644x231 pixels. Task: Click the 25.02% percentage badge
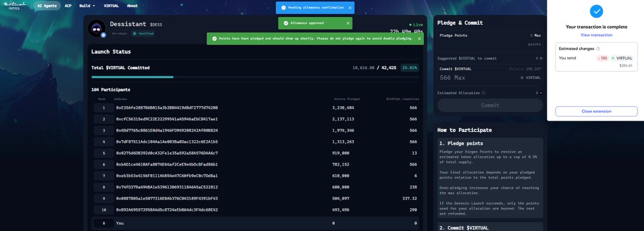point(410,68)
